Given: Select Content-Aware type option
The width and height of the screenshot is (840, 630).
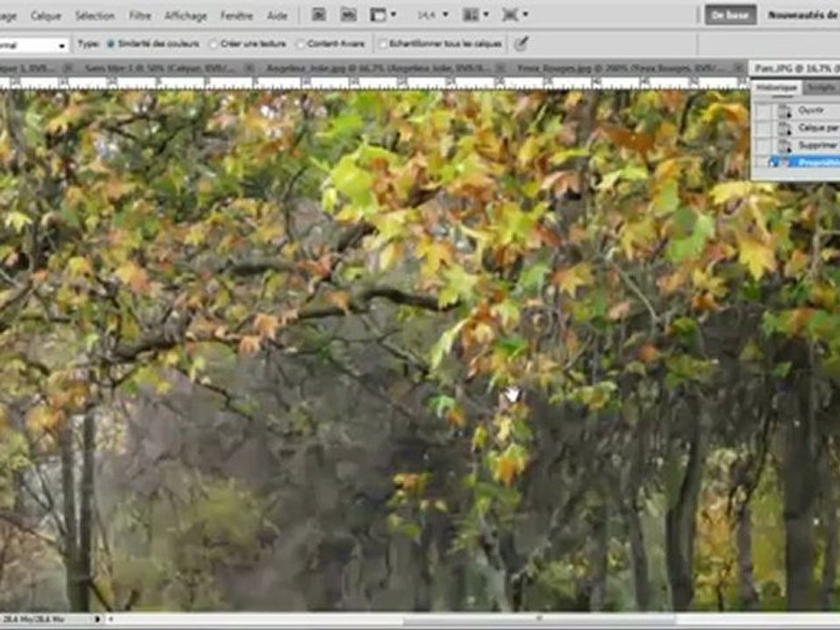Looking at the screenshot, I should click(300, 44).
